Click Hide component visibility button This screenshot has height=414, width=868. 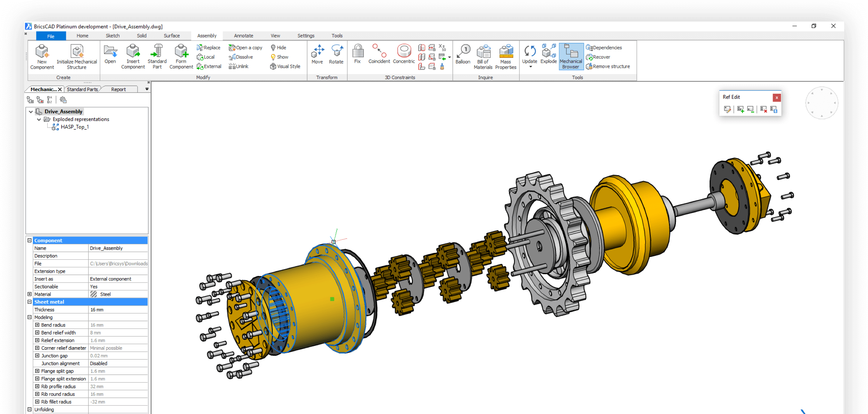(x=278, y=48)
